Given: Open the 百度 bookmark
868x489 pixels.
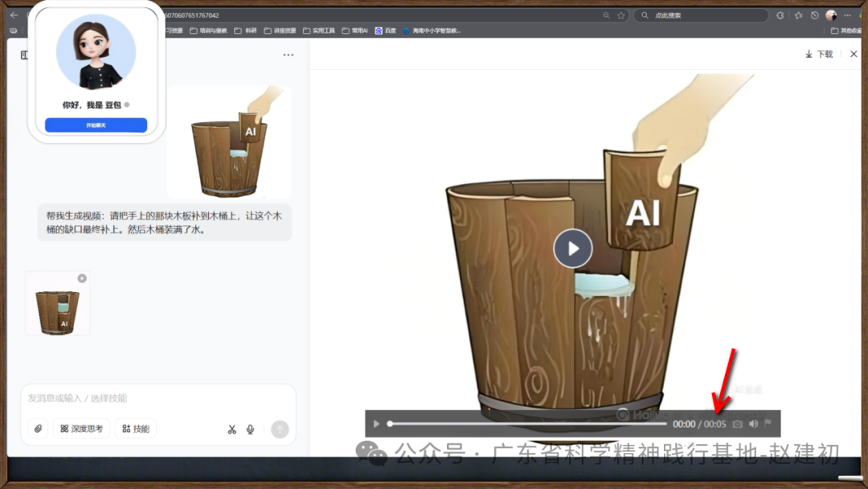Looking at the screenshot, I should tap(386, 31).
